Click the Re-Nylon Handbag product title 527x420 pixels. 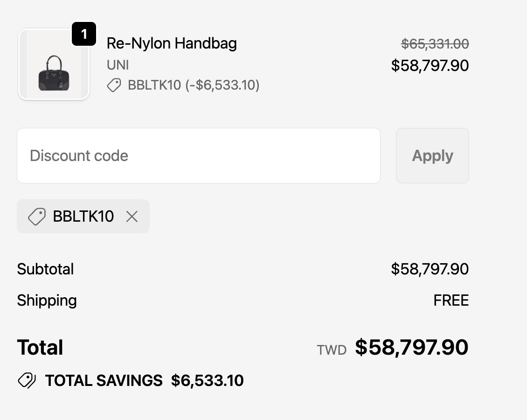coord(172,43)
